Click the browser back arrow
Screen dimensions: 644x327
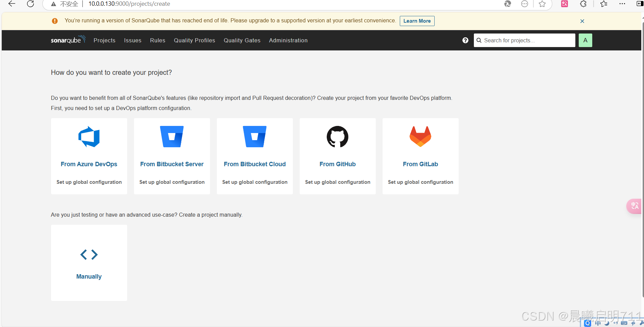tap(12, 4)
